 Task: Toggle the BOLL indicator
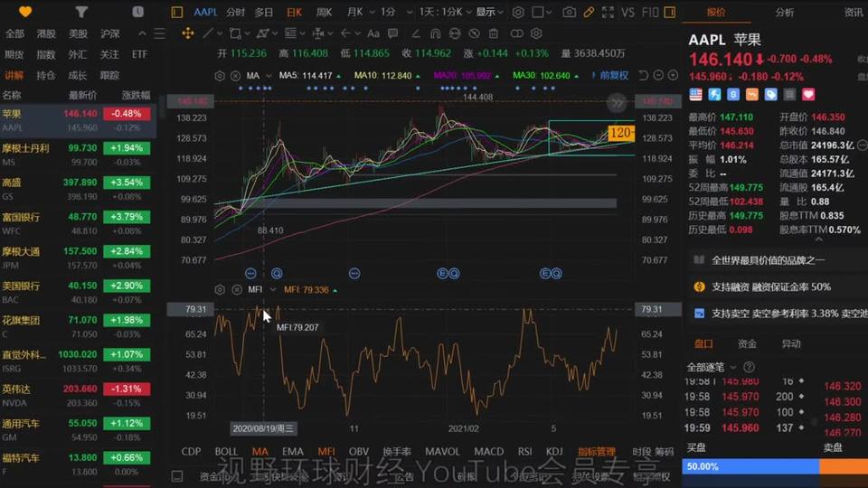click(x=226, y=452)
